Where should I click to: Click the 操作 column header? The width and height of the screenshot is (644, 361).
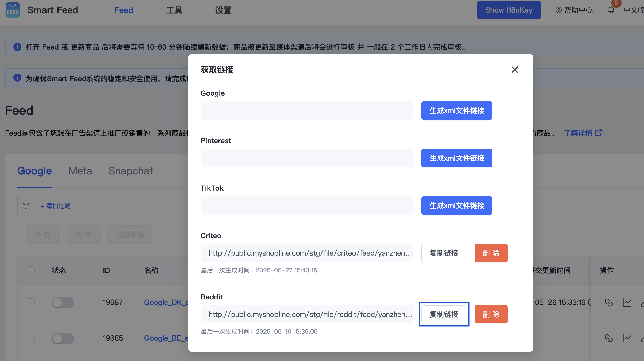pyautogui.click(x=606, y=270)
